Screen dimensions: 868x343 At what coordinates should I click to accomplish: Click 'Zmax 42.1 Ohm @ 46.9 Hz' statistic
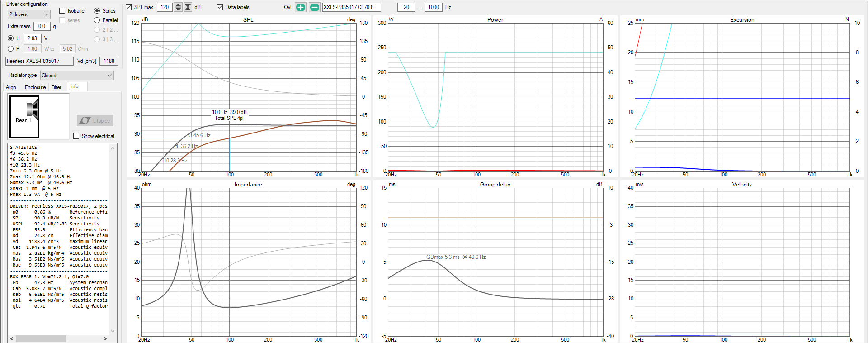coord(41,177)
